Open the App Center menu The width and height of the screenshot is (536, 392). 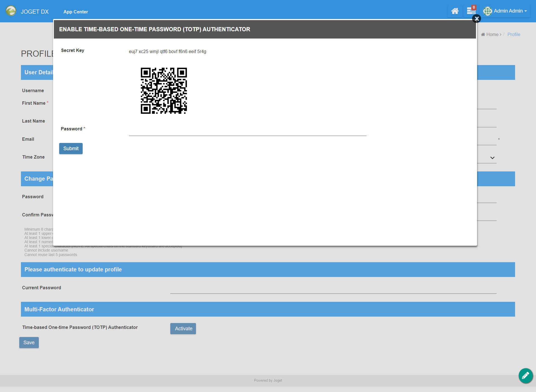point(76,12)
